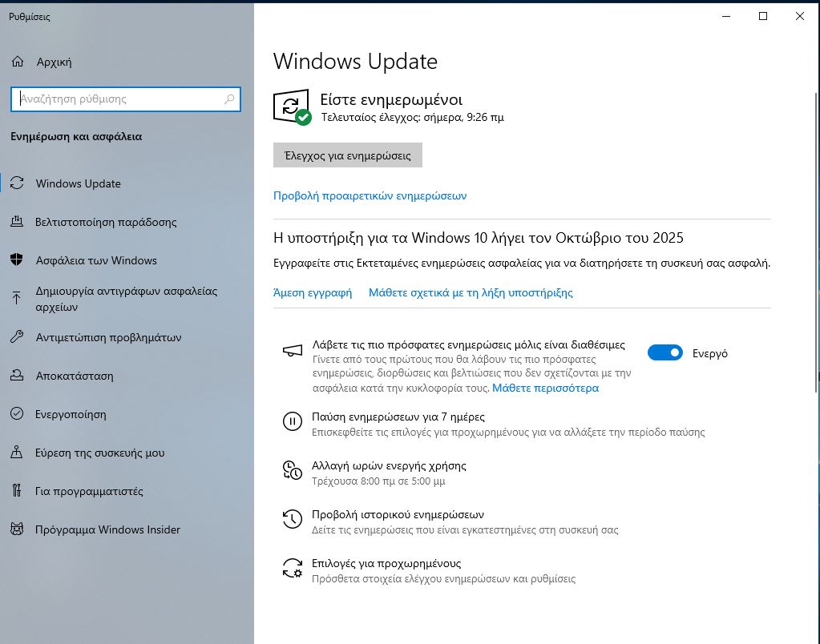Screen dimensions: 820x644
Task: Click the shield icon for Ασφάλεια των Windows
Action: tap(17, 260)
